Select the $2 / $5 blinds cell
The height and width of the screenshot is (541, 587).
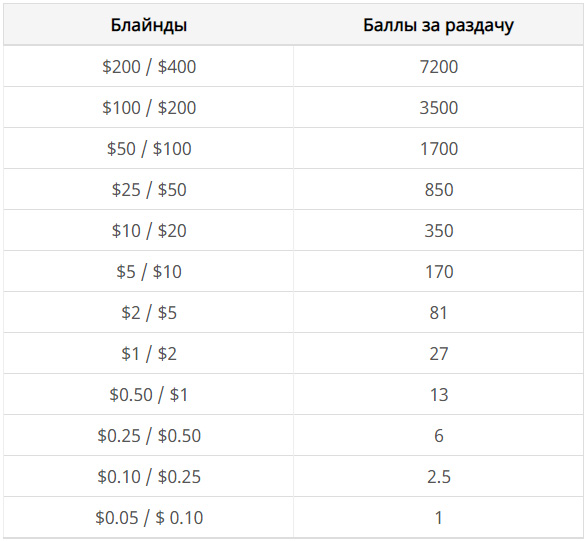pos(149,312)
